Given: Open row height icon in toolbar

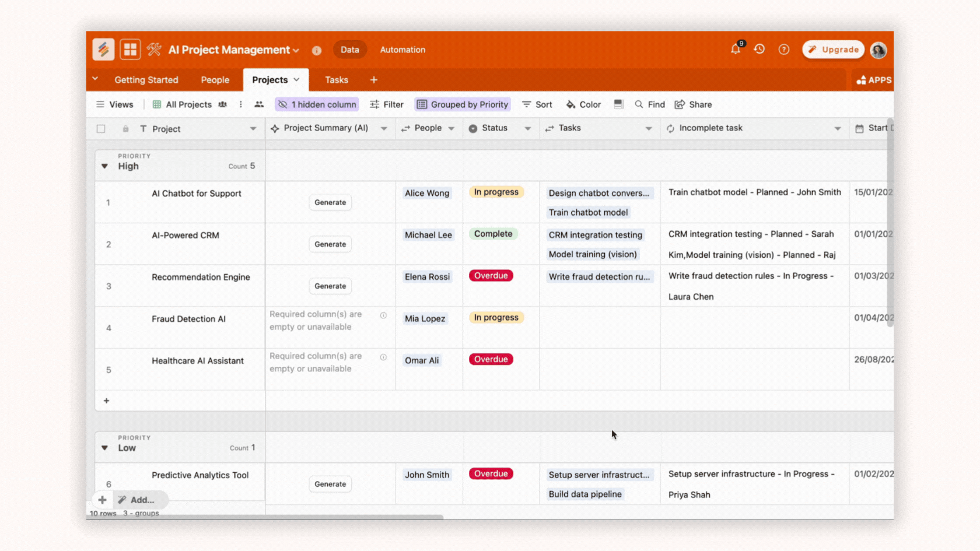Looking at the screenshot, I should (618, 104).
